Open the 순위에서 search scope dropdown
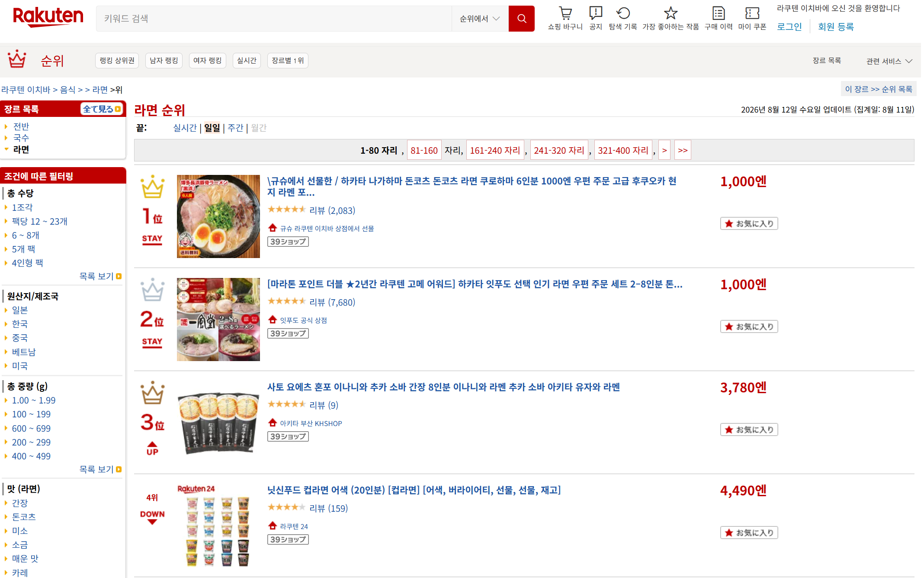Viewport: 924px width, 578px height. [480, 19]
